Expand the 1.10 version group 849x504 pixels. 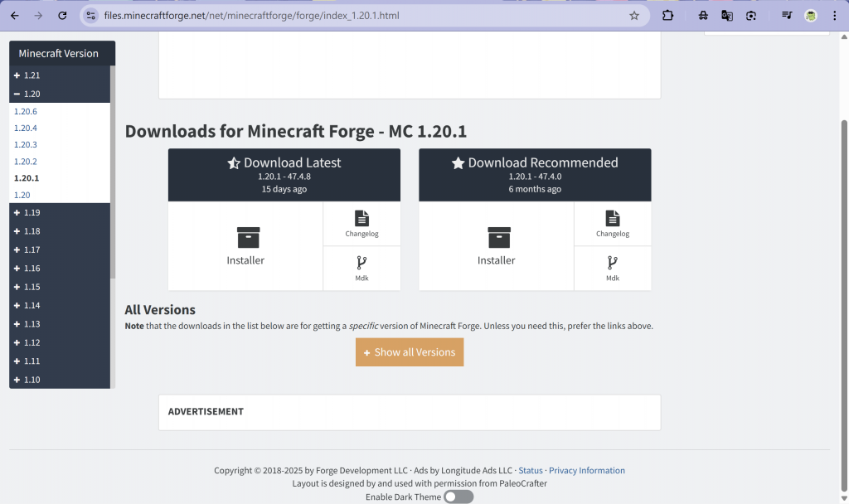60,380
